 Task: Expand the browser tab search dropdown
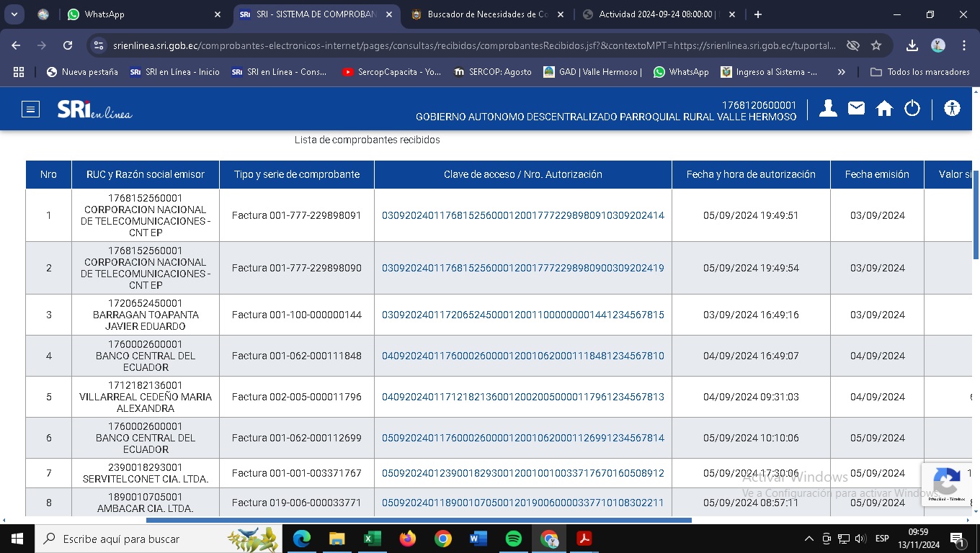click(x=14, y=14)
